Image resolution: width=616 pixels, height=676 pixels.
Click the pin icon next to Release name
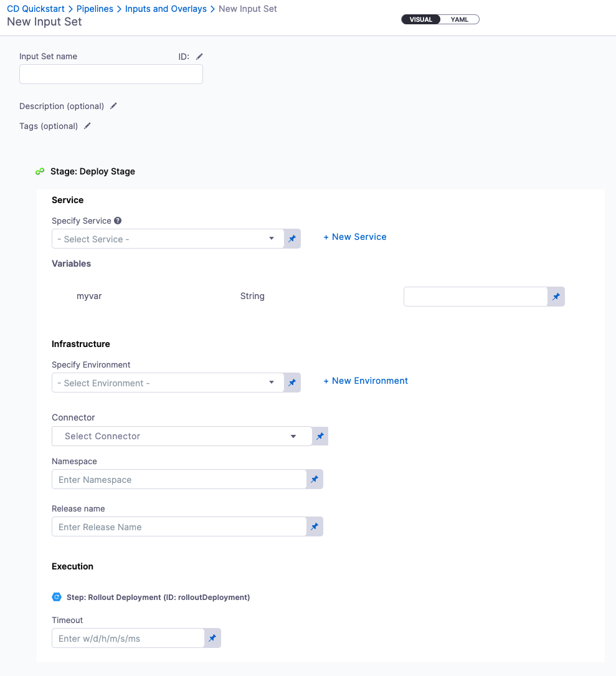[315, 526]
